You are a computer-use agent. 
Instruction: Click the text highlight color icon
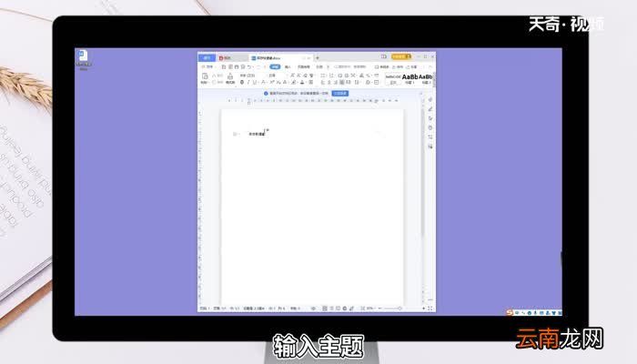coord(293,82)
